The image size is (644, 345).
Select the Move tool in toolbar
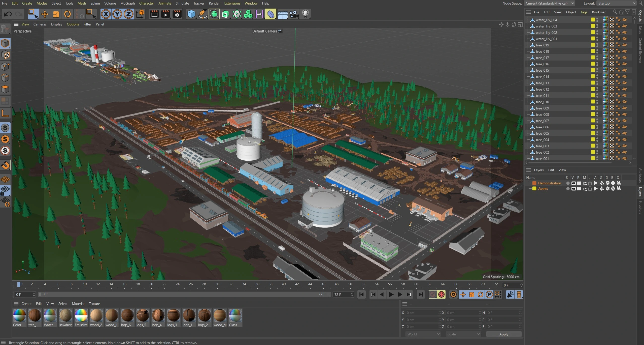pos(45,14)
